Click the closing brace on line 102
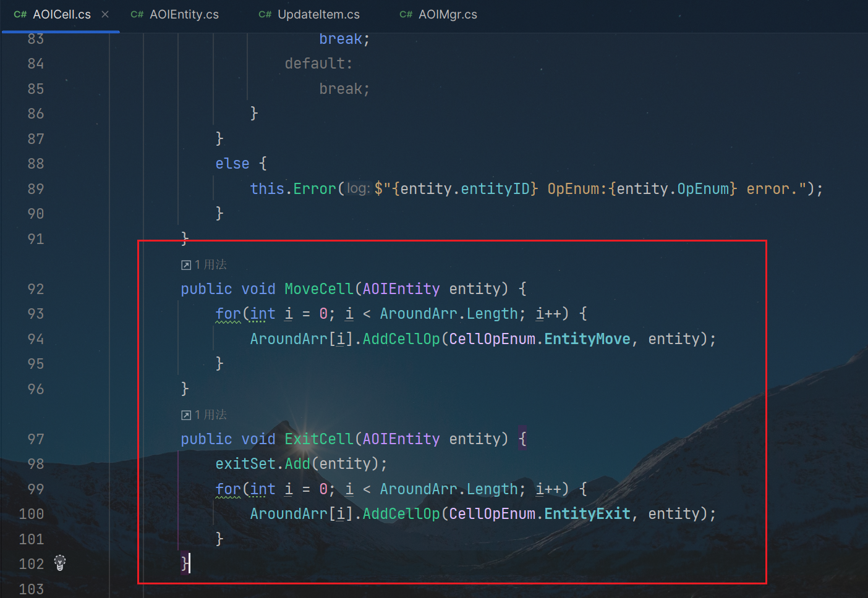The image size is (868, 598). coord(184,563)
